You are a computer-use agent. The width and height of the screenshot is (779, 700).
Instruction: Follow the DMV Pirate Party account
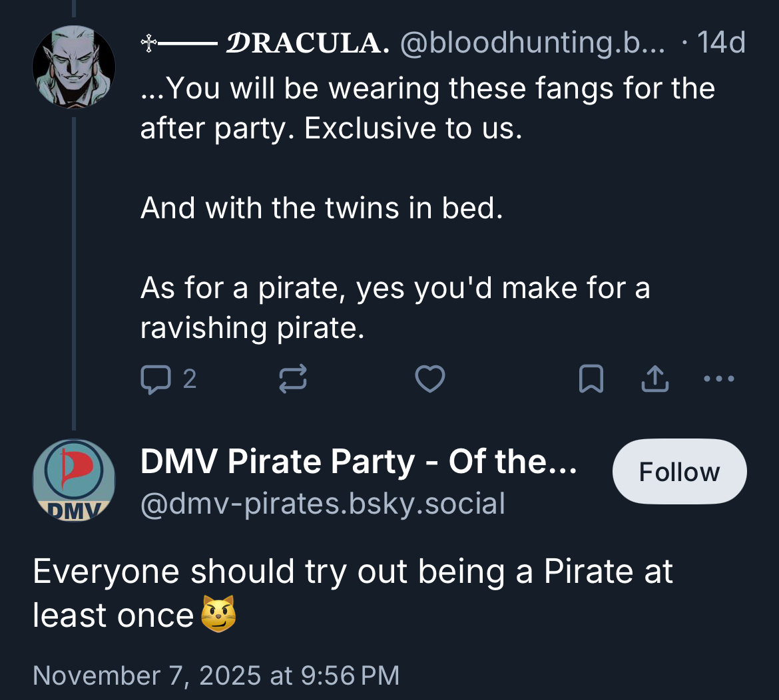[679, 472]
